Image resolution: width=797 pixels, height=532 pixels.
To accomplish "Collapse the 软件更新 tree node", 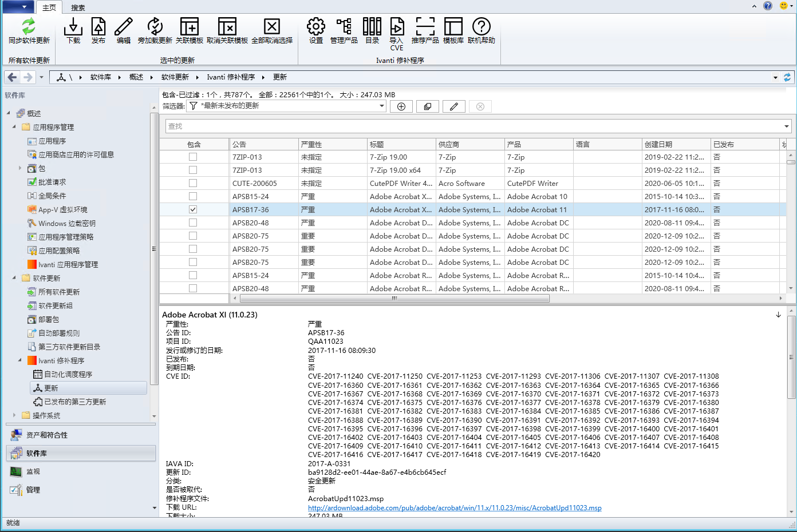I will (x=14, y=277).
